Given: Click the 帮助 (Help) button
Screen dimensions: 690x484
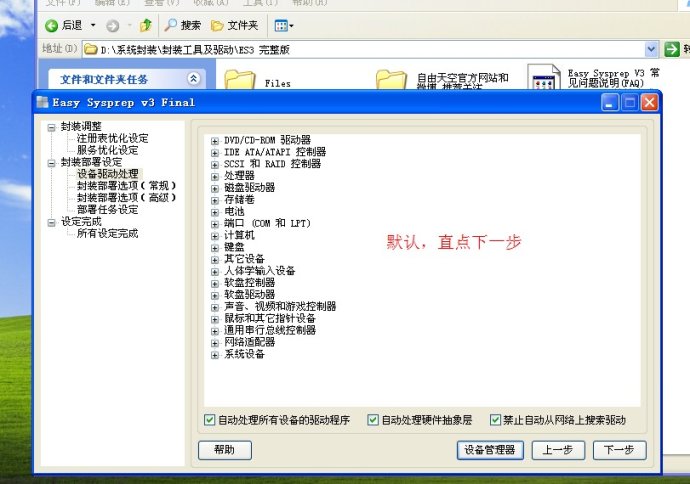Looking at the screenshot, I should coord(225,450).
